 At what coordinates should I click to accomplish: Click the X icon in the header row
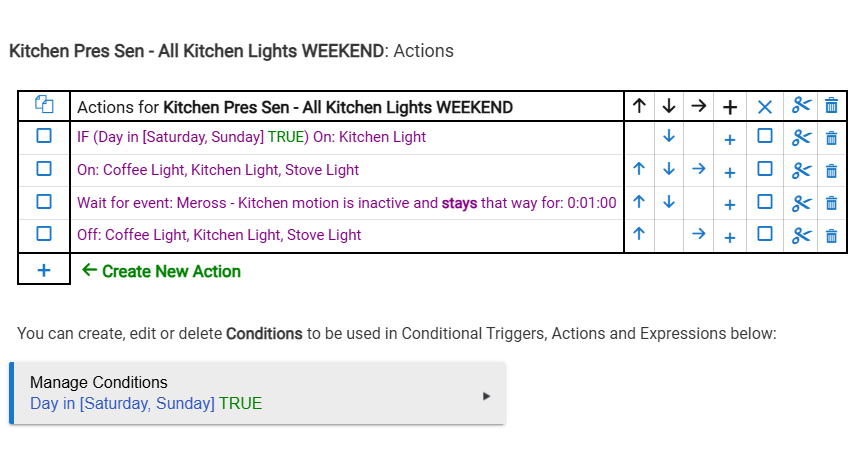(765, 106)
